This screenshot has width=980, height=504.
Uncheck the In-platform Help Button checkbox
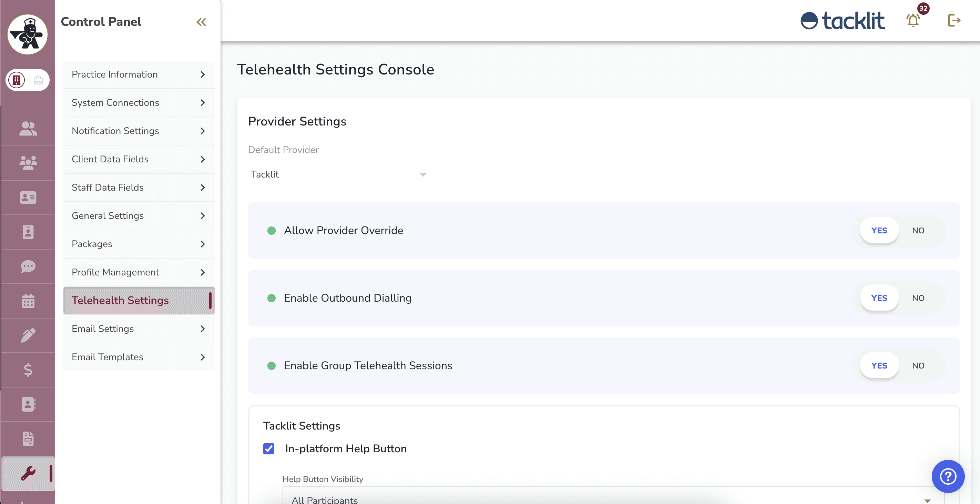coord(268,449)
